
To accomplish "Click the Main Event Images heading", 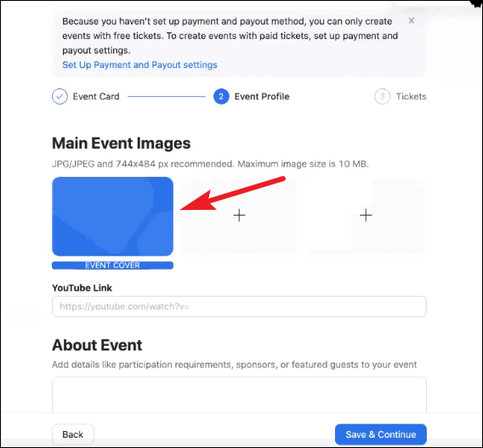I will click(121, 143).
